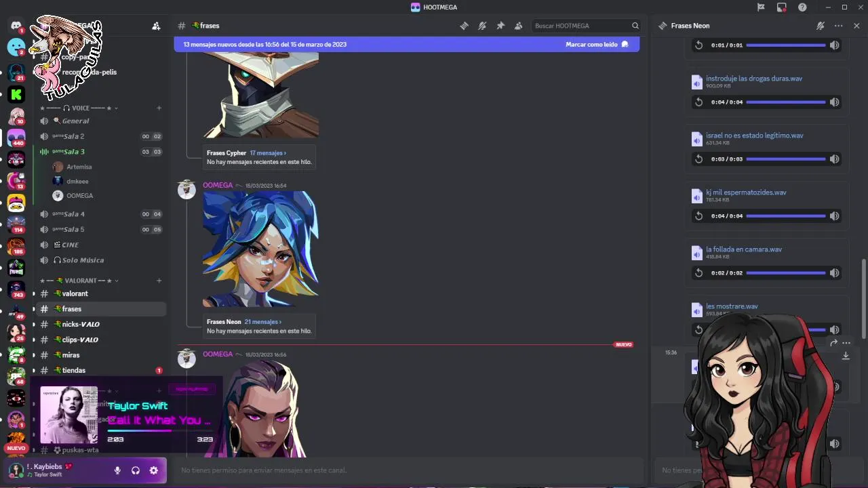Toggle member list visibility

click(519, 26)
